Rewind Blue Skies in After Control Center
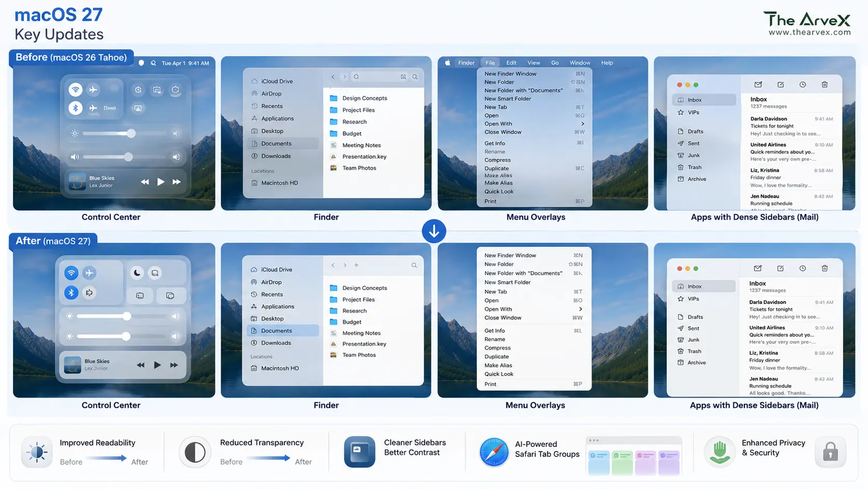868x489 pixels. click(x=141, y=365)
